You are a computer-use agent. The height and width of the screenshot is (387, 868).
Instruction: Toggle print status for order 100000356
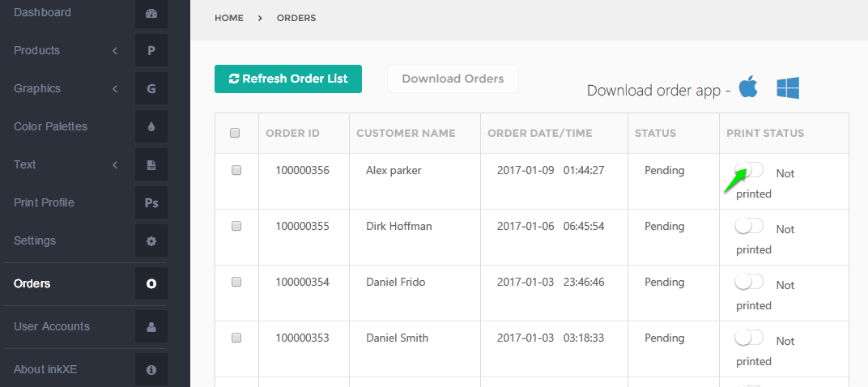[x=749, y=171]
